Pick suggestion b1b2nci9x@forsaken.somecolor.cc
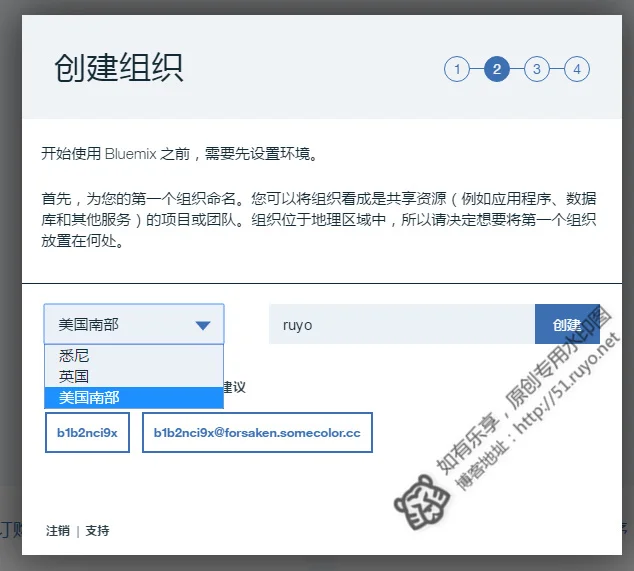Viewport: 634px width, 571px height. click(257, 433)
